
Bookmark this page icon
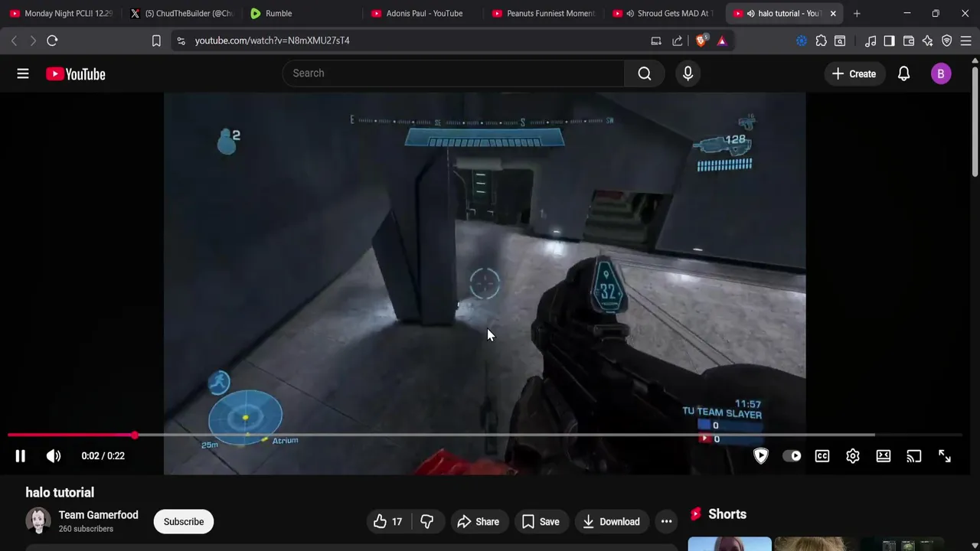coord(156,41)
